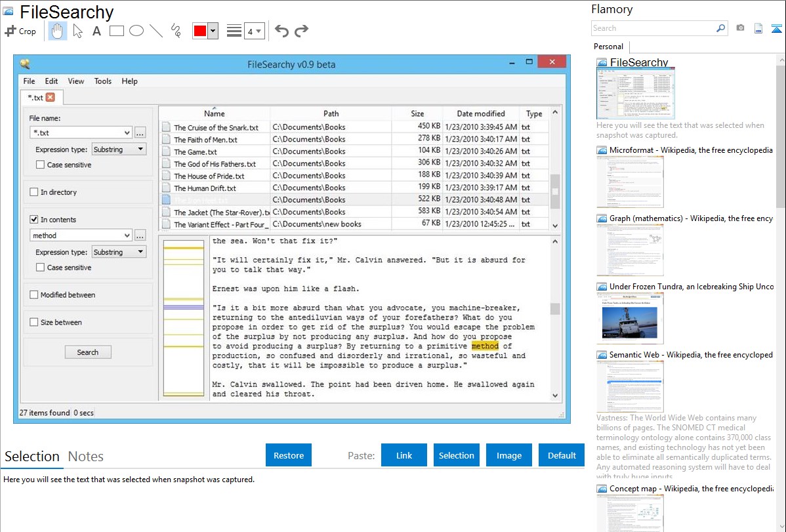Viewport: 786px width, 532px height.
Task: Open the line thickness dropdown showing 4
Action: coord(255,31)
